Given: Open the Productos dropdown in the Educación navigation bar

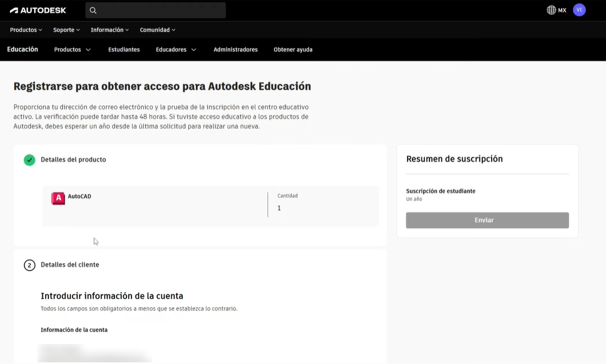Looking at the screenshot, I should tap(72, 49).
